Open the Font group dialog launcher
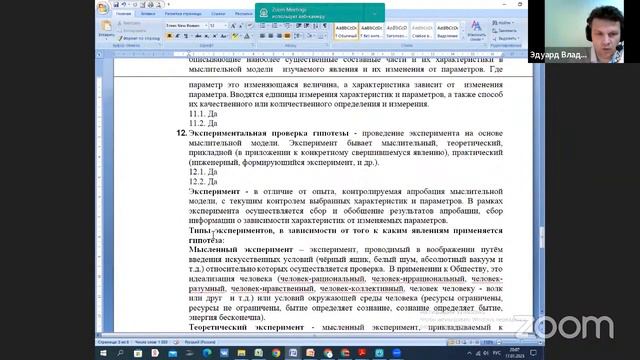Image resolution: width=640 pixels, height=360 pixels. pyautogui.click(x=253, y=46)
